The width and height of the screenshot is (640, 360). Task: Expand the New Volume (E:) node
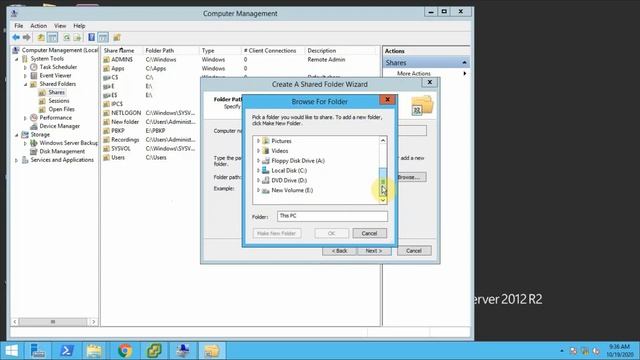pyautogui.click(x=258, y=190)
